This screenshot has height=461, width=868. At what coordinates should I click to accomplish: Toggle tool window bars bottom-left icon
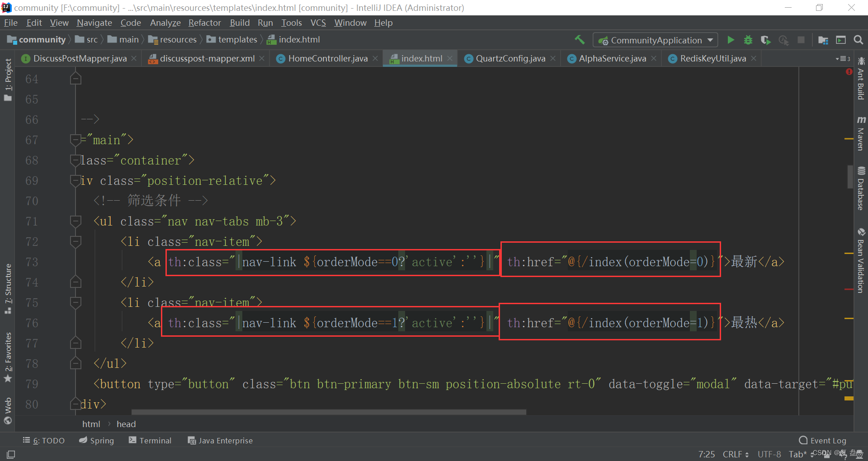click(11, 454)
